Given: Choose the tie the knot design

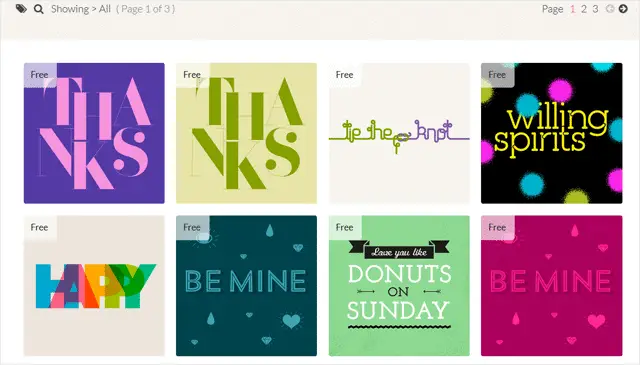Looking at the screenshot, I should pos(399,133).
